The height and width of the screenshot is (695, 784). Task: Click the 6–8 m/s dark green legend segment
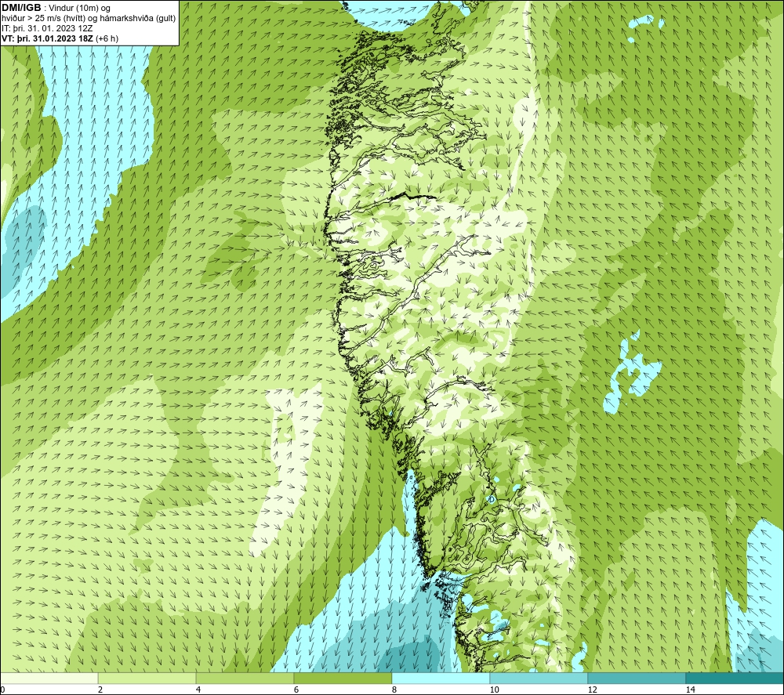pyautogui.click(x=343, y=678)
